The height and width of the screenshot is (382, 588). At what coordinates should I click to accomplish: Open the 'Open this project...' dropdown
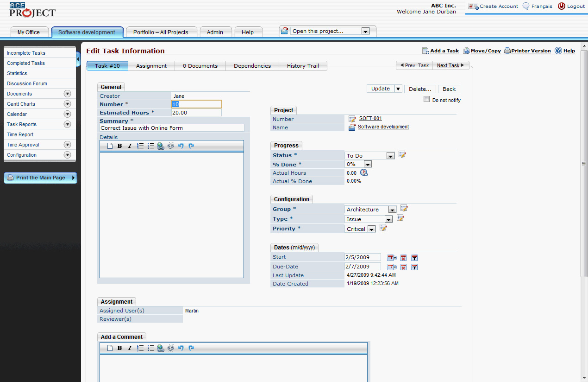click(330, 31)
